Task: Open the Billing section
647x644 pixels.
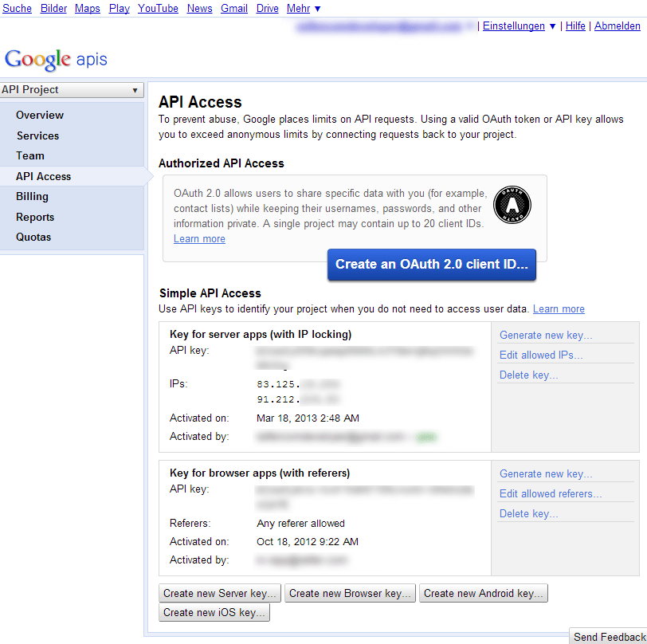Action: [32, 196]
